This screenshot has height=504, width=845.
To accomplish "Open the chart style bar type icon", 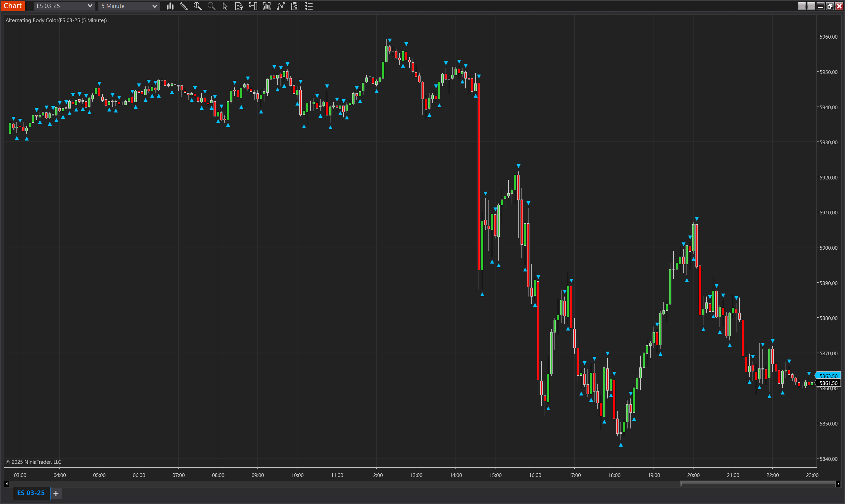I will pyautogui.click(x=170, y=6).
